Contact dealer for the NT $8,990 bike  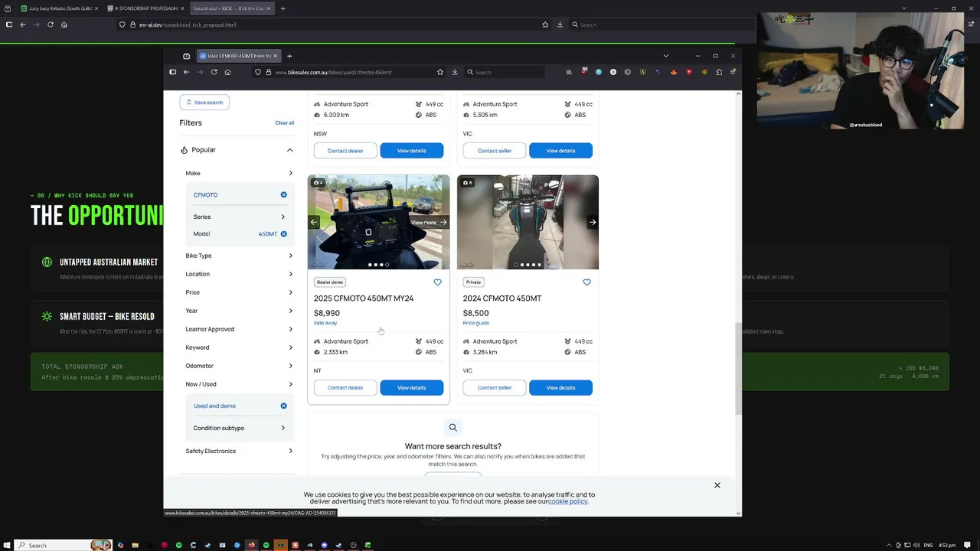[345, 388]
